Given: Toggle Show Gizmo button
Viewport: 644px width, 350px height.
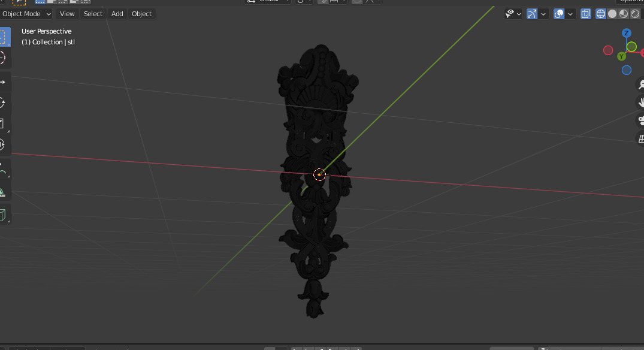Looking at the screenshot, I should [x=532, y=14].
